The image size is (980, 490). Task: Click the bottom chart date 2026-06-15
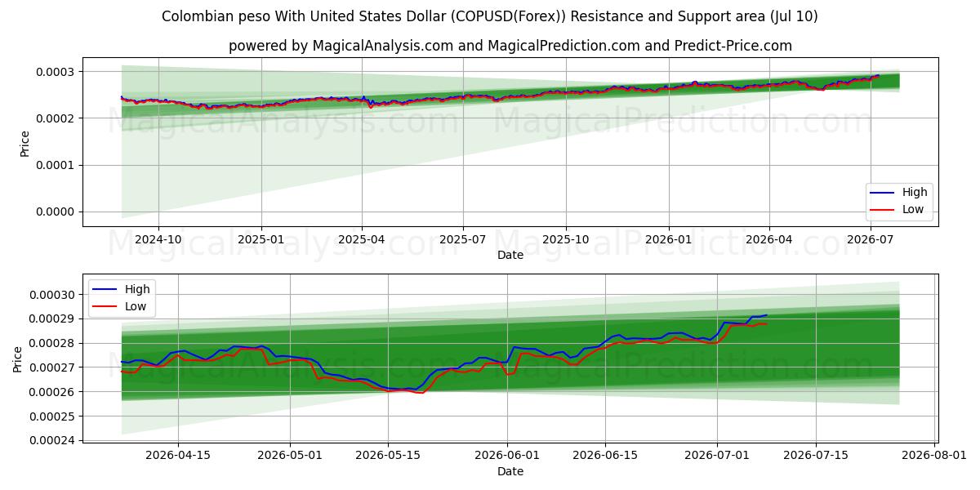point(606,456)
